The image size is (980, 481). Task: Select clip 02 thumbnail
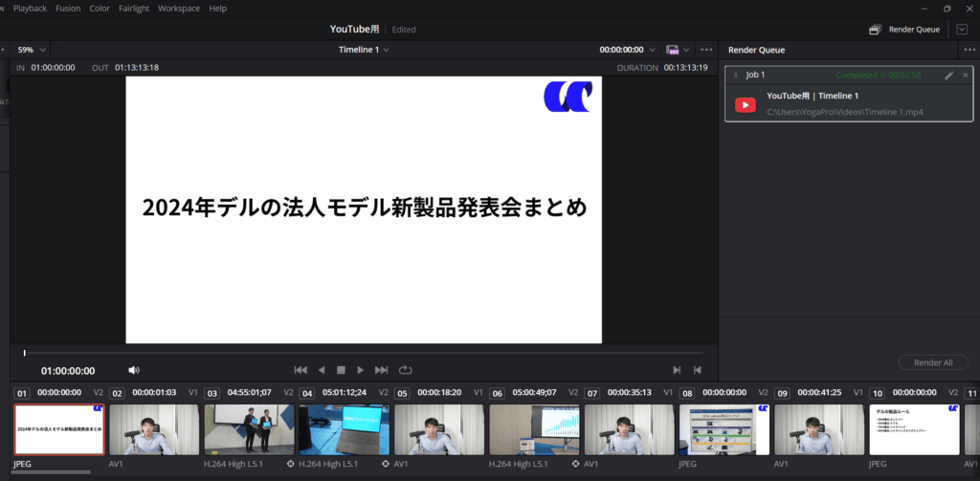[154, 429]
